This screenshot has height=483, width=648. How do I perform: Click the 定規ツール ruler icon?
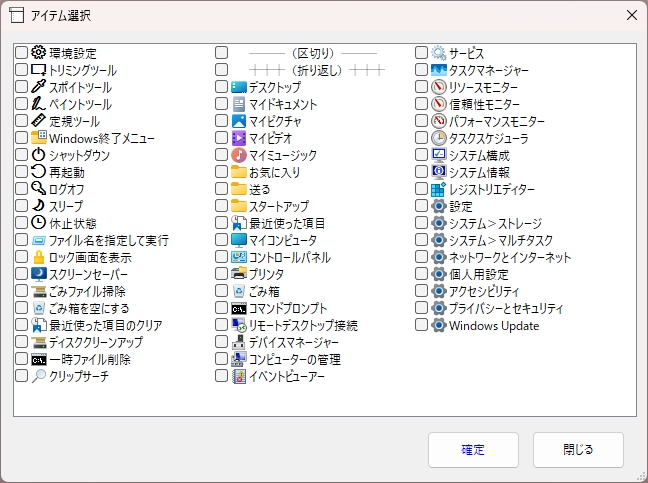pyautogui.click(x=38, y=121)
